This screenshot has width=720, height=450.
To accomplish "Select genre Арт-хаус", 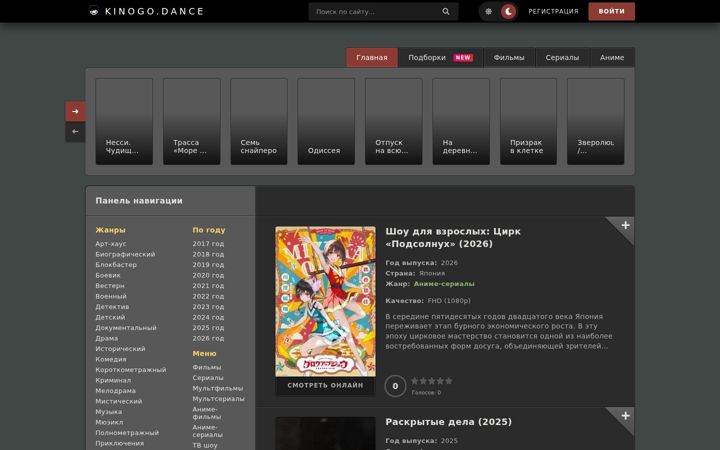I will coord(111,244).
